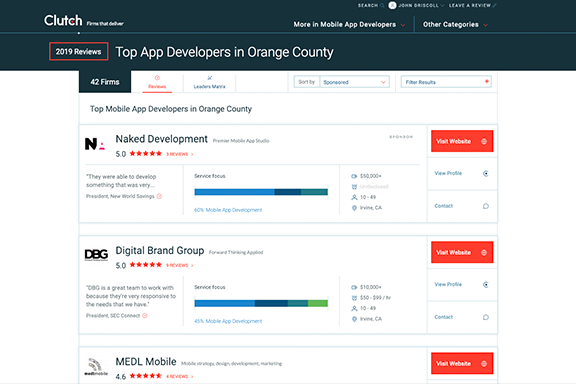
Task: Click Digital Brand Group's $10,000+ minimum budget
Action: coord(371,287)
